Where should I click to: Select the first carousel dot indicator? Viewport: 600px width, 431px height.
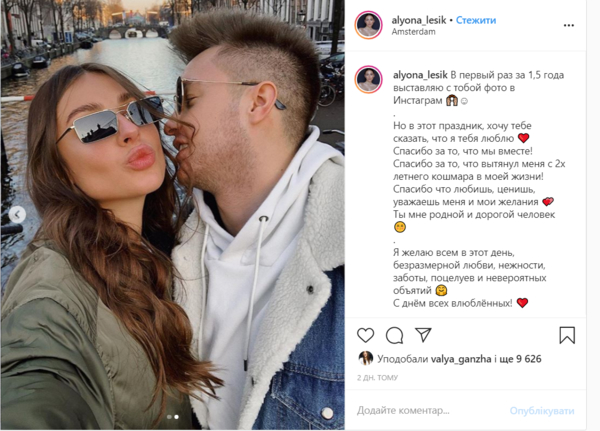[169, 417]
